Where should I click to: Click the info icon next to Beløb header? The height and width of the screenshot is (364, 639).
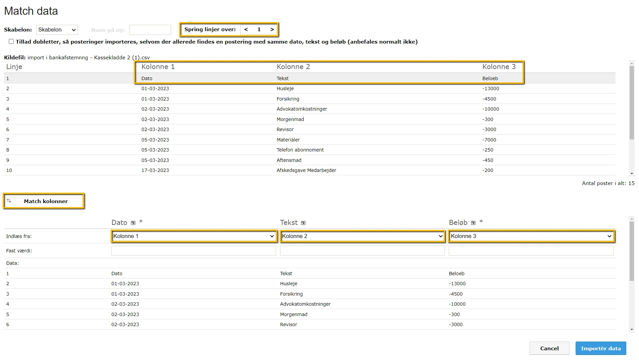click(473, 223)
